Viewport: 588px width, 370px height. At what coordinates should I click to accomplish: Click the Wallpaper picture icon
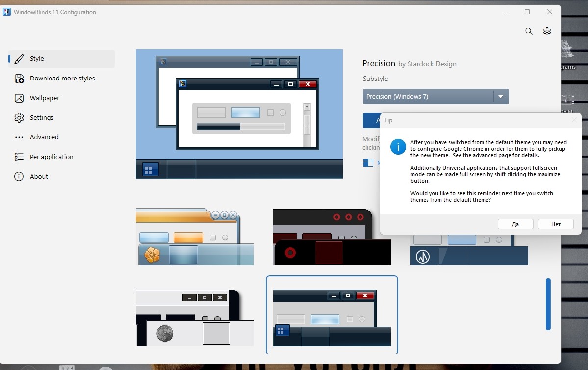19,98
